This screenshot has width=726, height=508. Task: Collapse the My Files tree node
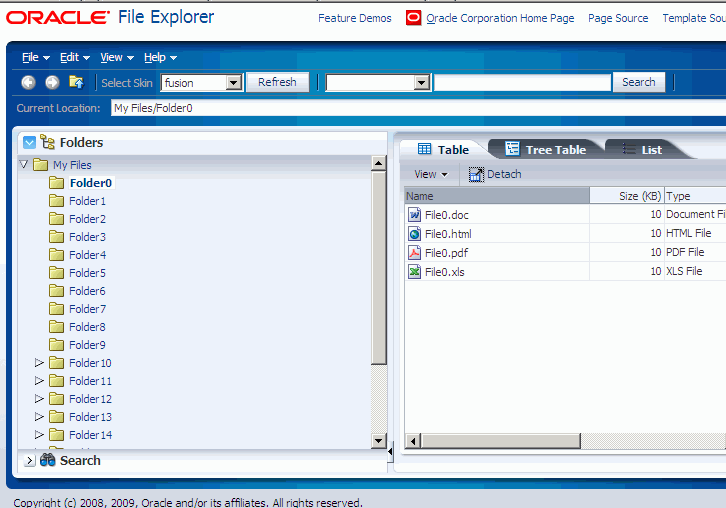click(x=24, y=164)
